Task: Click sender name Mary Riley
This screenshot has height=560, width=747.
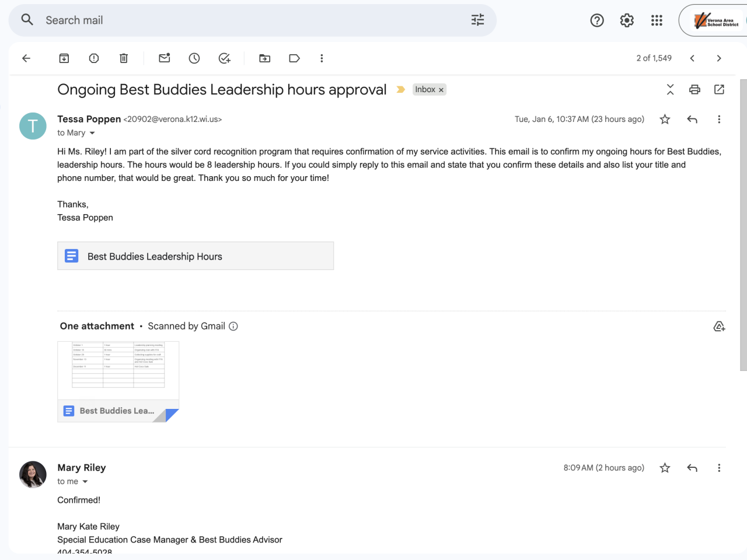Action: (x=82, y=467)
